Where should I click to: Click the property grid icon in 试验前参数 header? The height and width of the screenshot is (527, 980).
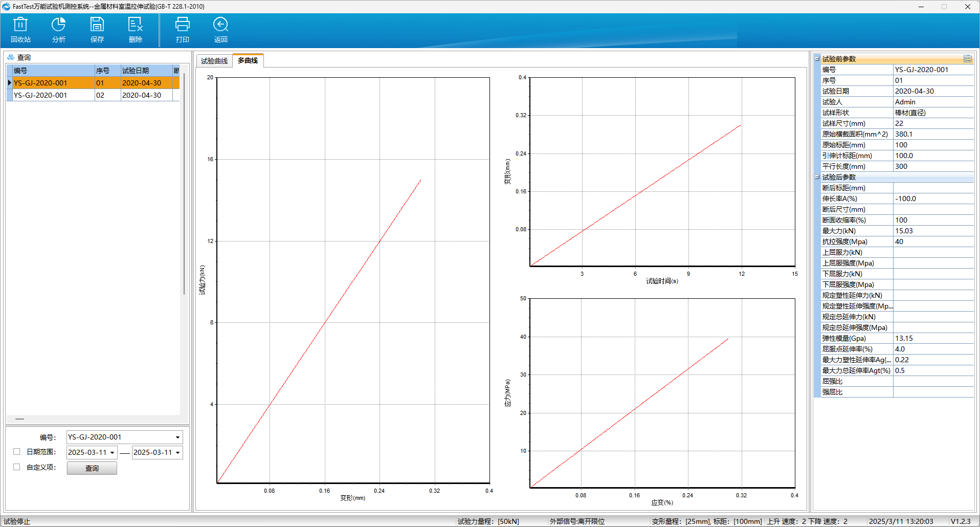pyautogui.click(x=968, y=59)
